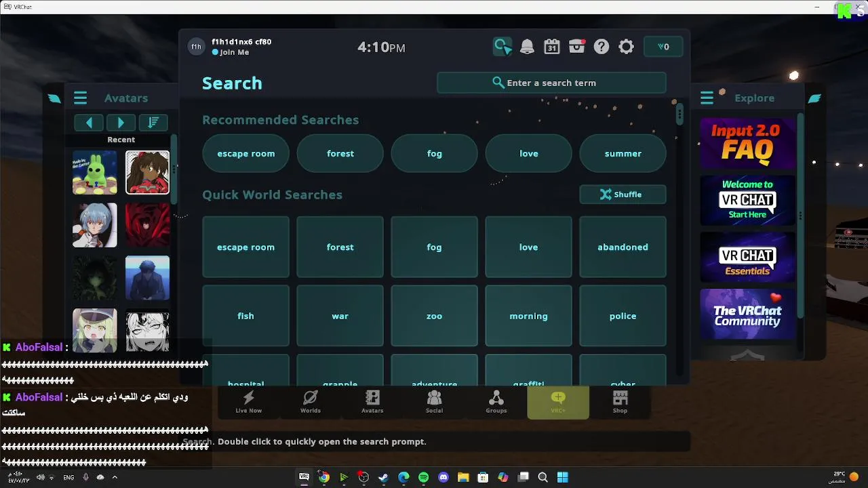This screenshot has height=488, width=868.
Task: Switch to the Social tab
Action: tap(434, 402)
